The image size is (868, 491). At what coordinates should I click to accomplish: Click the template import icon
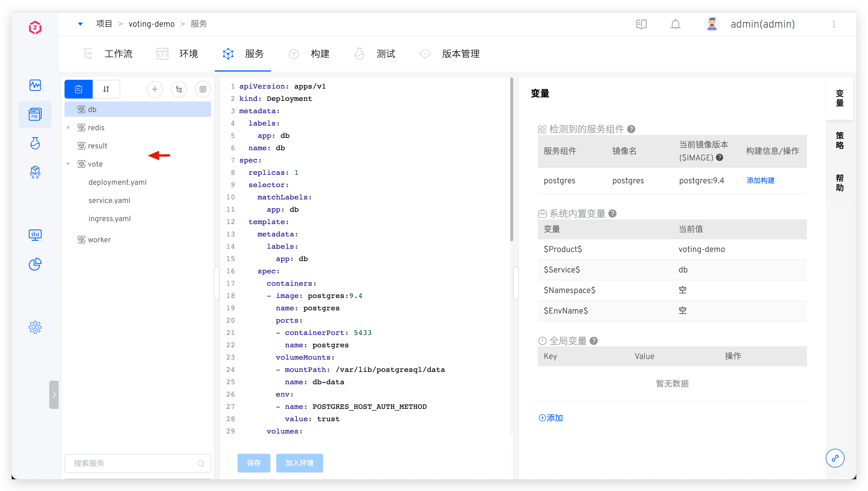click(203, 89)
